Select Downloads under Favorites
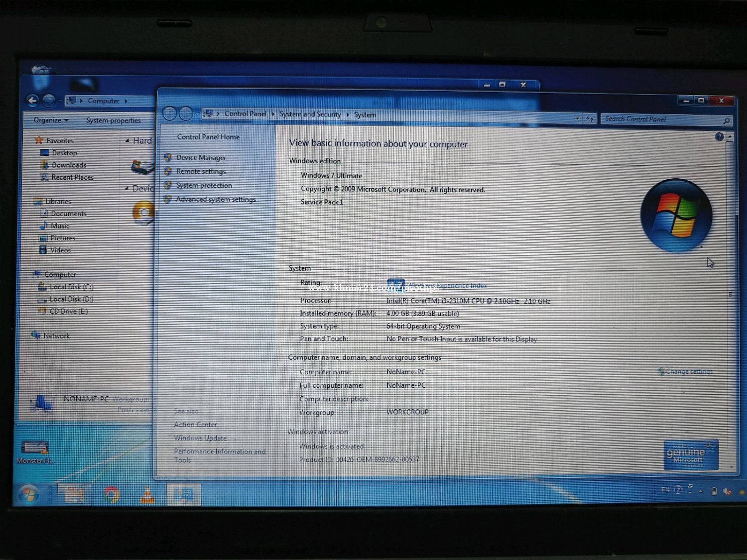 click(69, 165)
